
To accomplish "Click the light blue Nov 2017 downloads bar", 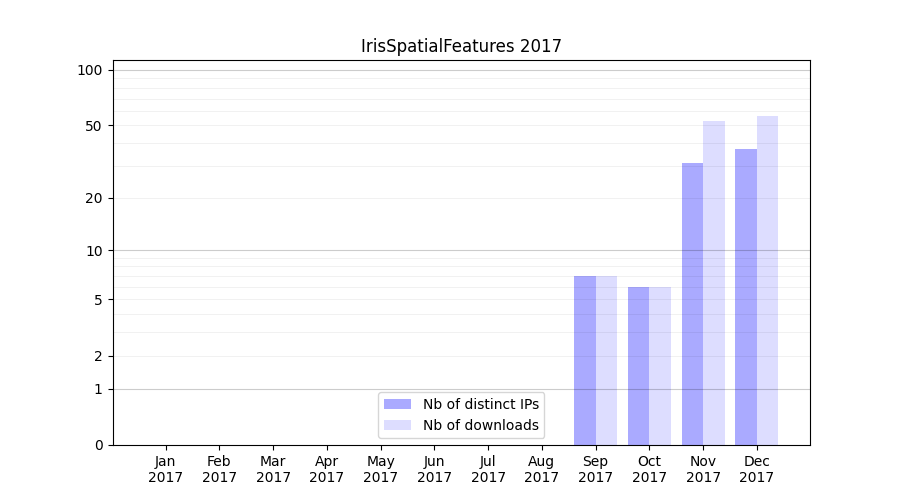I will [x=714, y=283].
